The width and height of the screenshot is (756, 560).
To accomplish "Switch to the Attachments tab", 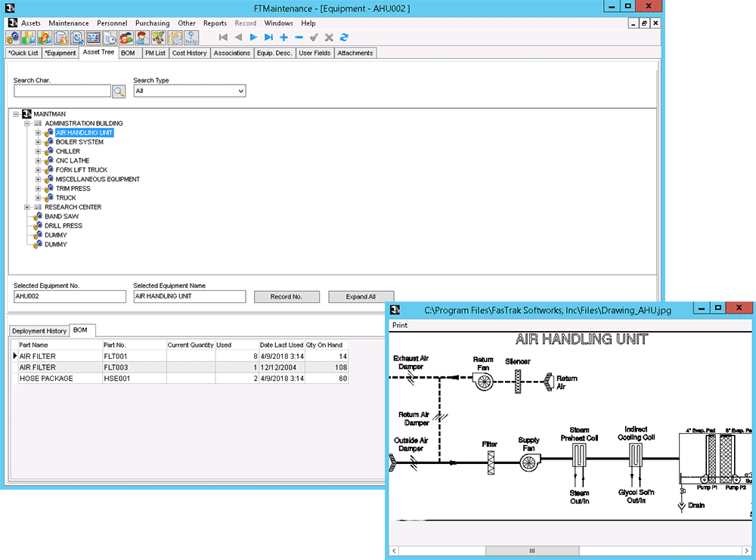I will point(355,53).
